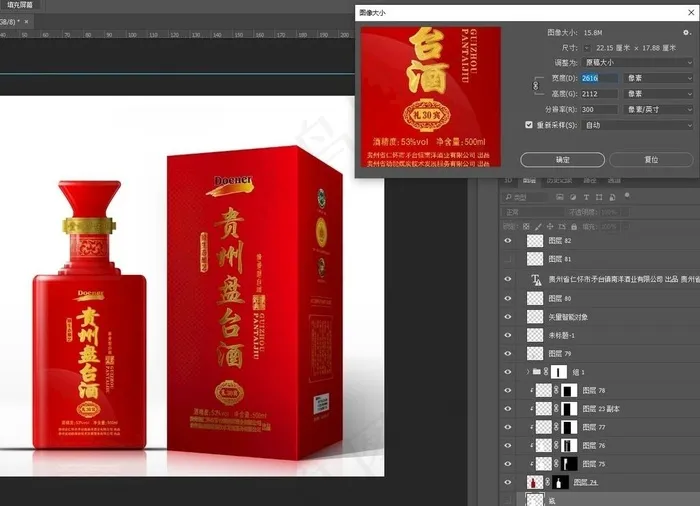Open the 尺寸 dimensions unit dropdown
700x506 pixels.
587,48
